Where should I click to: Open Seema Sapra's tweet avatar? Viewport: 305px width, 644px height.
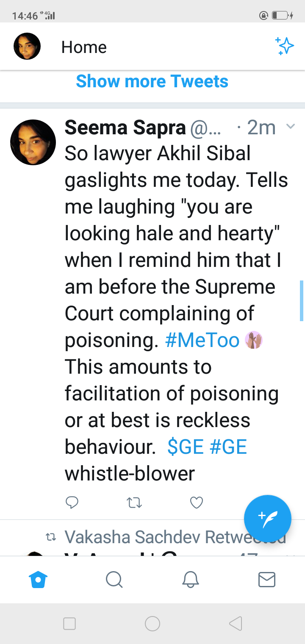(33, 142)
